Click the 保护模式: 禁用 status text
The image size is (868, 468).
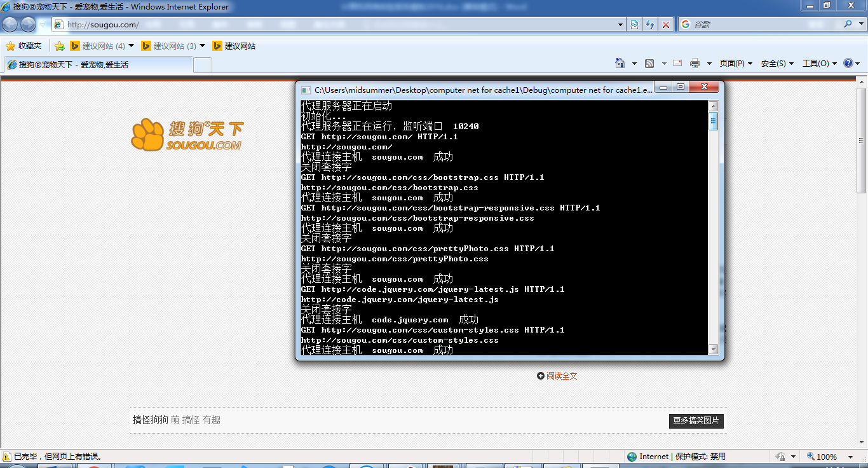700,457
